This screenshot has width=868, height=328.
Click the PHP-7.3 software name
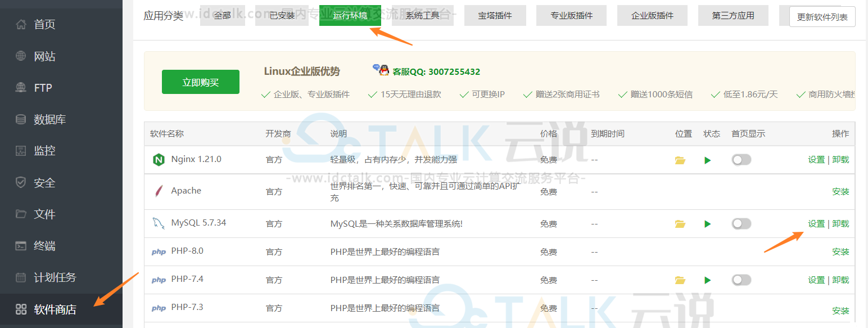(187, 307)
